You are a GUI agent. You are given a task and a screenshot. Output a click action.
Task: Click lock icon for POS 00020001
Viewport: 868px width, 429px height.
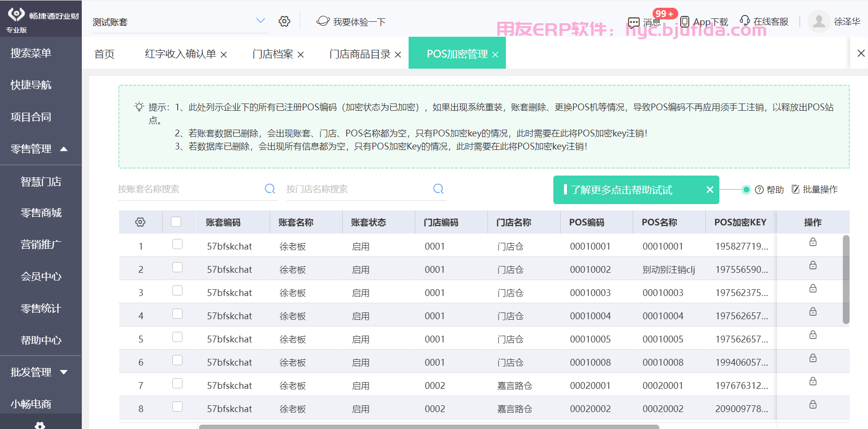coord(813,381)
